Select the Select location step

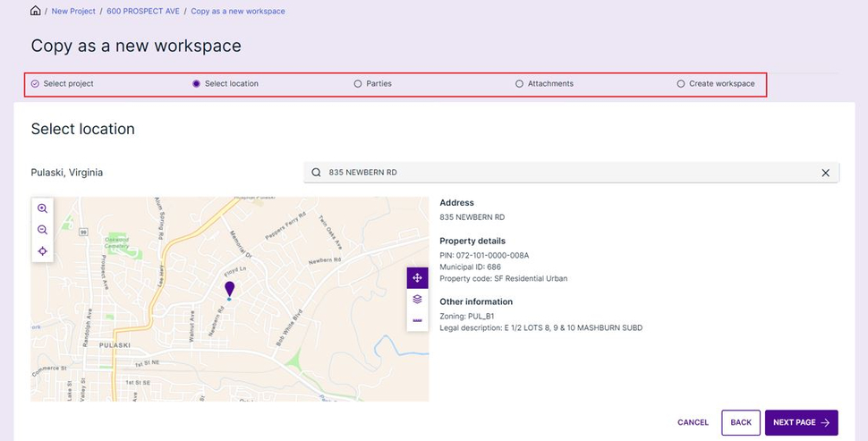click(226, 83)
